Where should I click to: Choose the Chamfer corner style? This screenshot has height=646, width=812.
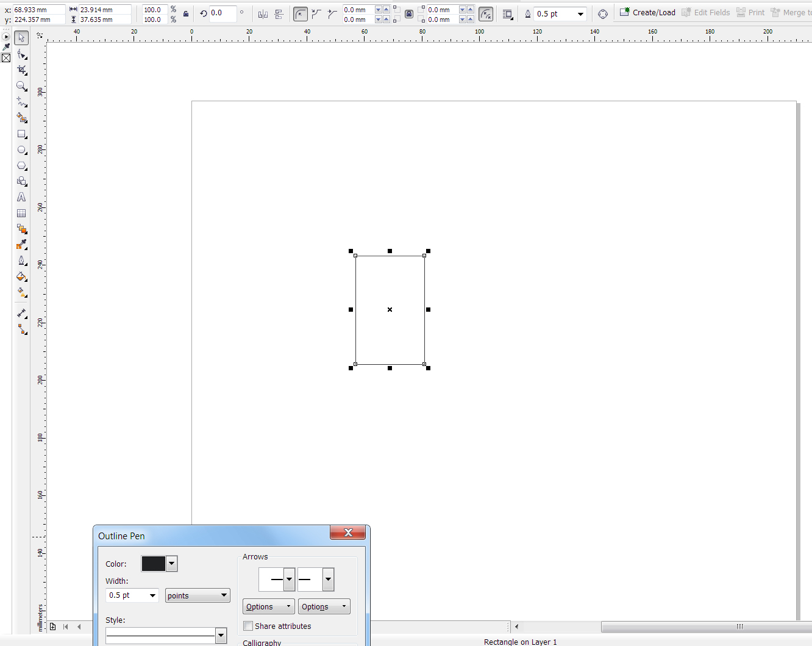332,14
